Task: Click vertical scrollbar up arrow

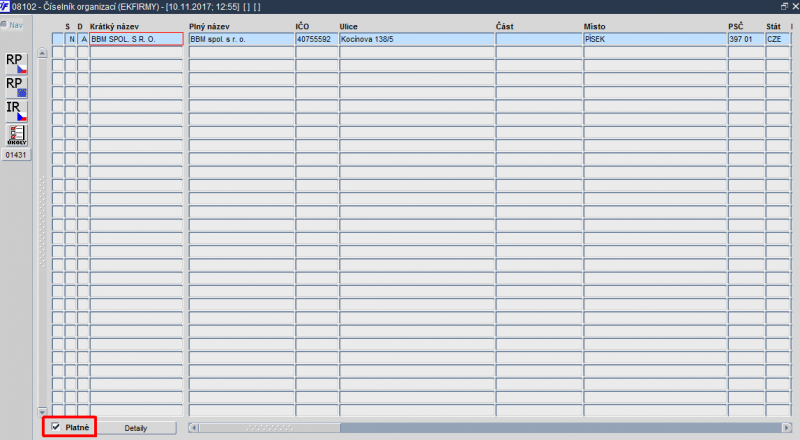Action: pyautogui.click(x=42, y=53)
